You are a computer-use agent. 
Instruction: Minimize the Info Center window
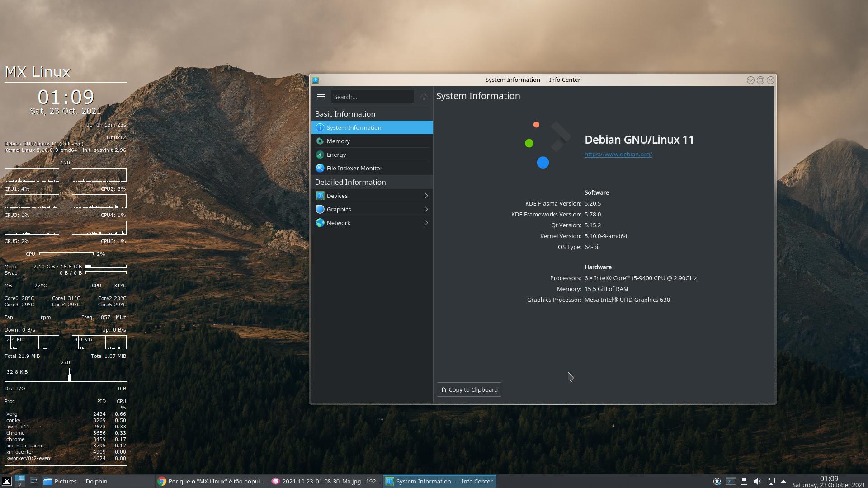[750, 80]
